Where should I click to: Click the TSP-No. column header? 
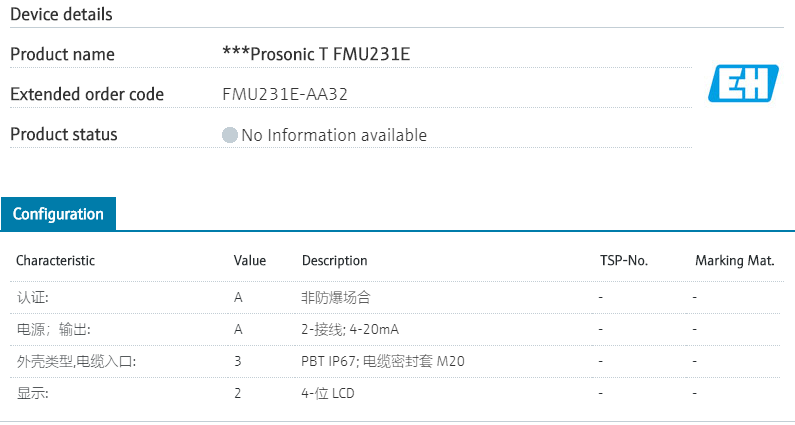(624, 261)
